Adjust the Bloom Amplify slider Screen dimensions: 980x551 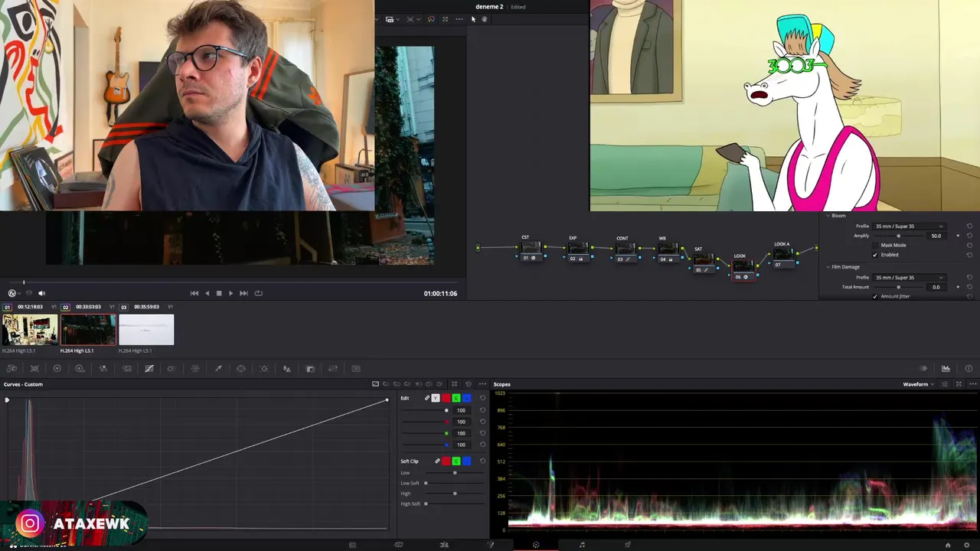click(x=899, y=236)
